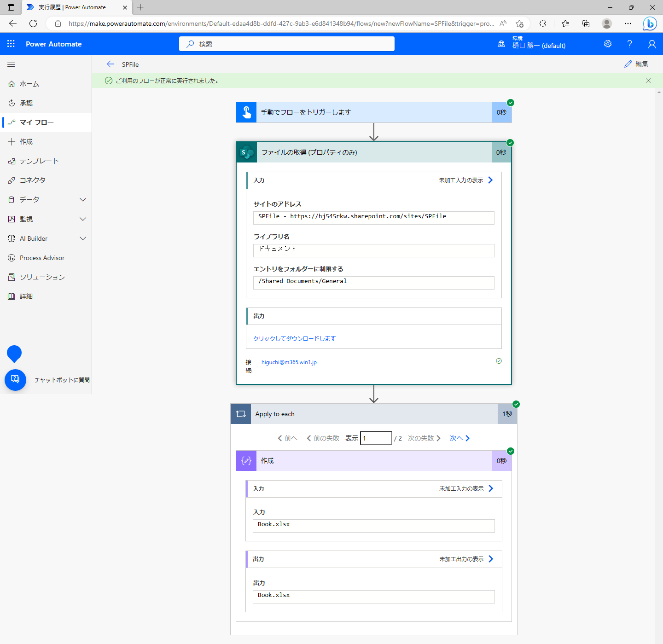
Task: Click the SharePoint icon on Get files step
Action: (247, 152)
